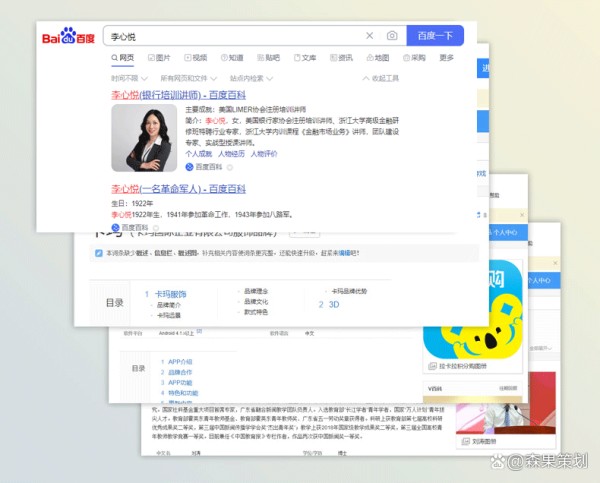
Task: Jump to the 卡玛品牌优势 entry in the 目录
Action: click(349, 291)
